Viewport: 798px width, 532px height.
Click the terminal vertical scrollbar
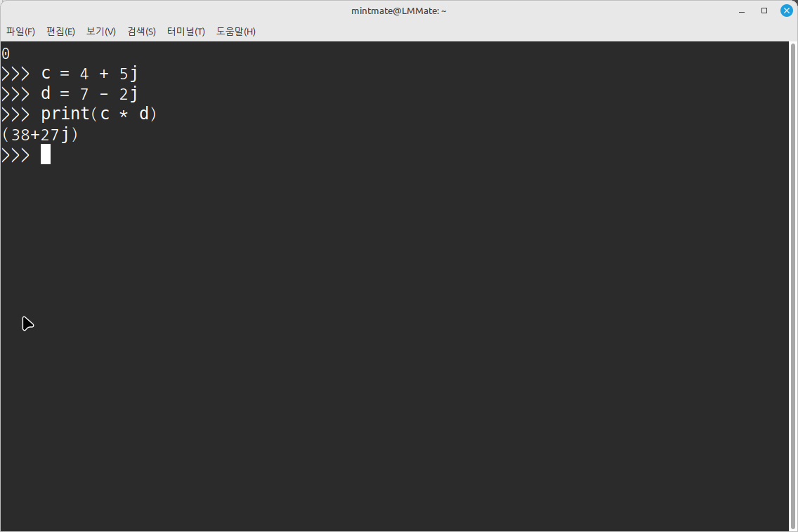tap(793, 286)
